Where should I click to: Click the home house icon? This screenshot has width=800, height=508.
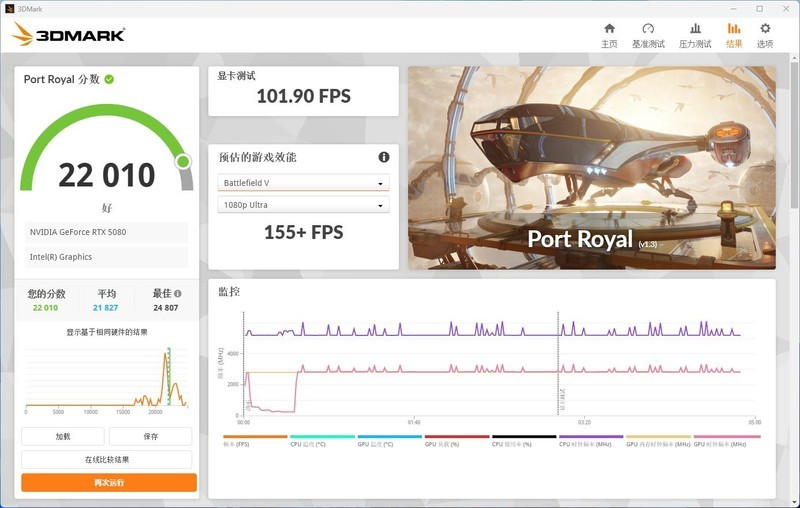[609, 29]
